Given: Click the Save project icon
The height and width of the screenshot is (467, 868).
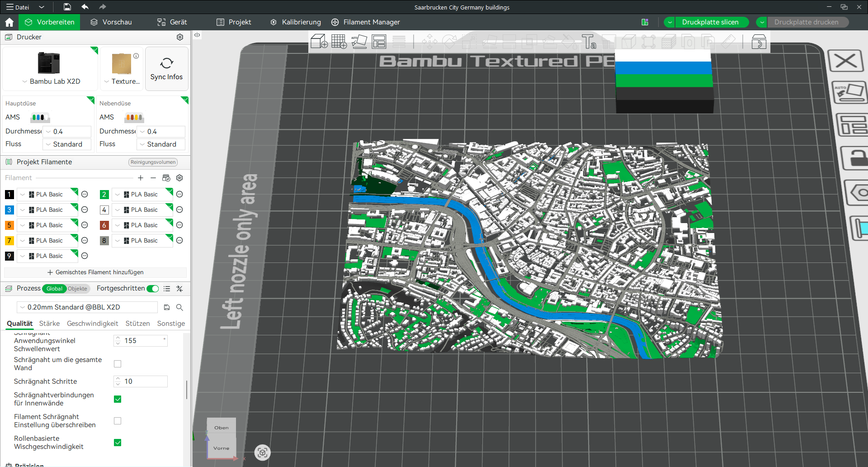Looking at the screenshot, I should (x=67, y=7).
